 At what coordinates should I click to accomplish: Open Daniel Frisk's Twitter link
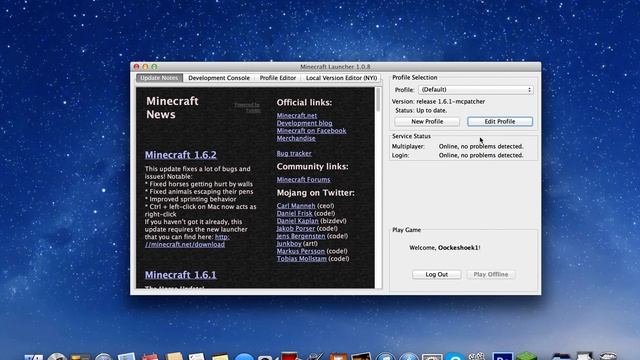point(294,213)
